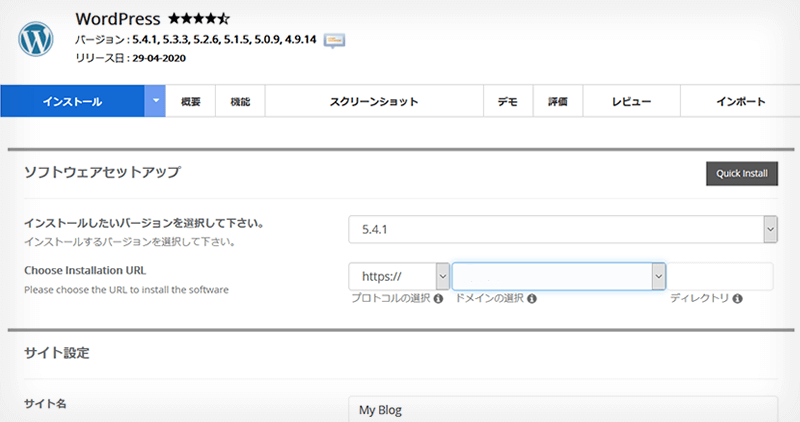Image resolution: width=800 pixels, height=422 pixels.
Task: Open the レビュー tab
Action: (x=631, y=102)
